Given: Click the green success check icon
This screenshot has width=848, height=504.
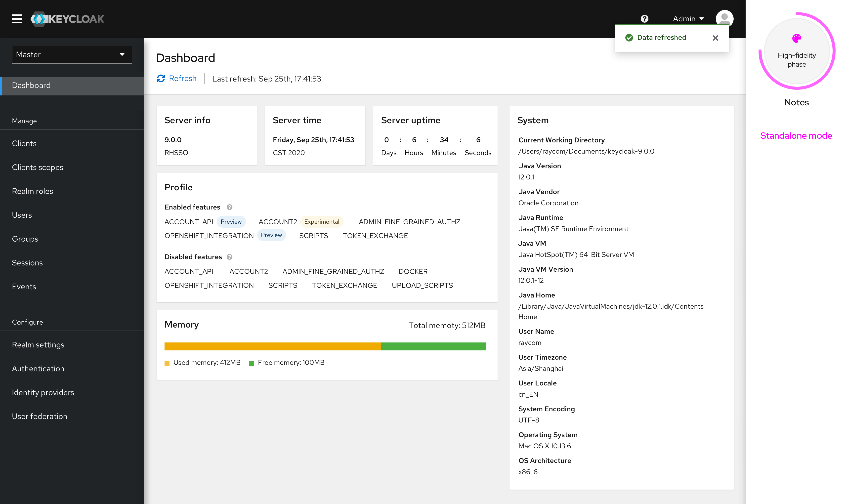Looking at the screenshot, I should pyautogui.click(x=629, y=38).
